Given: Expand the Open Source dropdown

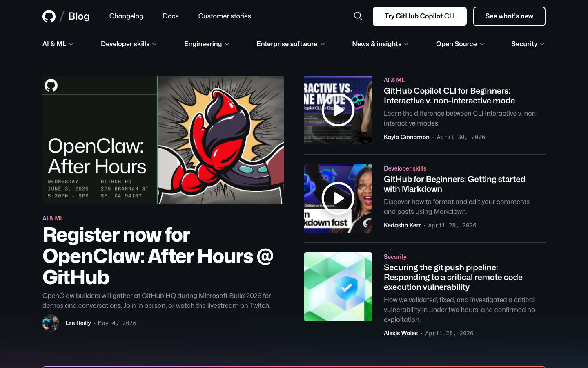Looking at the screenshot, I should [x=460, y=44].
